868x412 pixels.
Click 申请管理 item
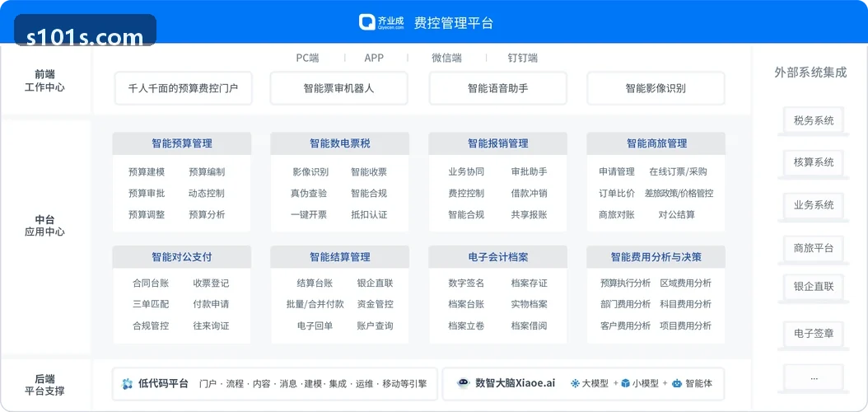click(617, 171)
